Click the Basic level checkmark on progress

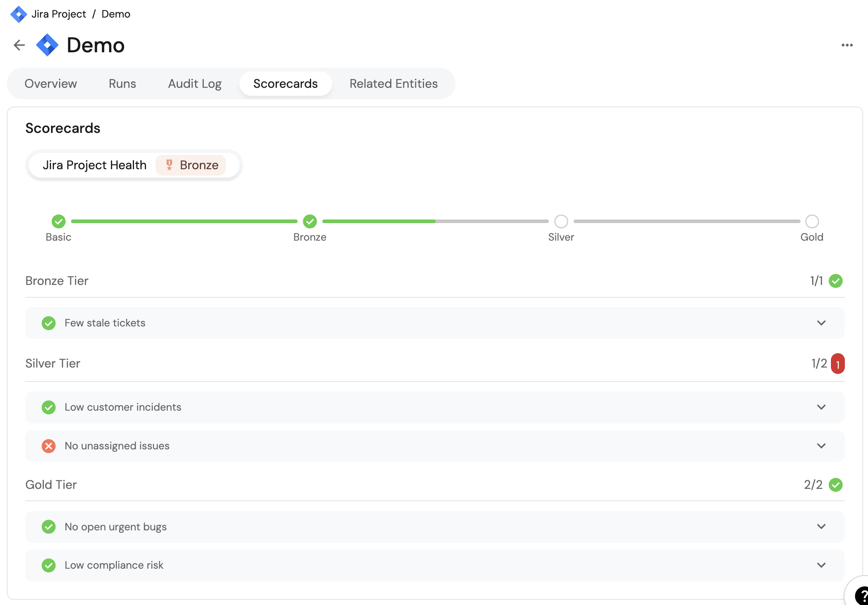tap(59, 221)
